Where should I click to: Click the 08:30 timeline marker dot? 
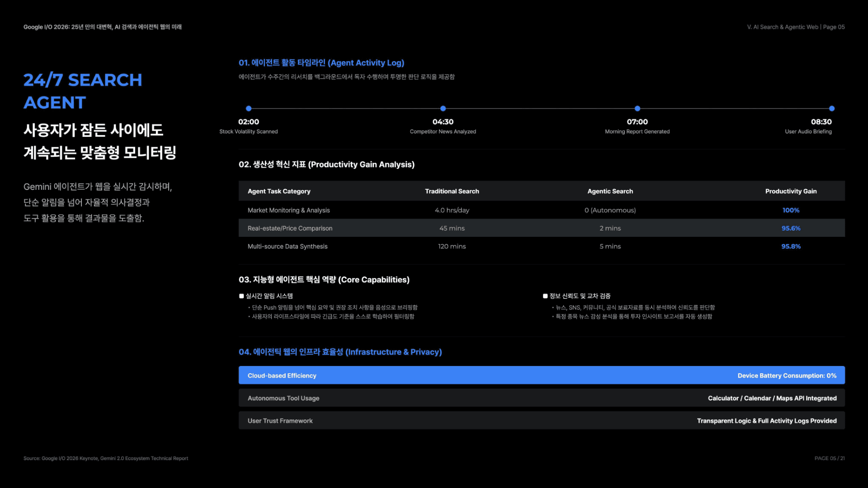pyautogui.click(x=832, y=108)
